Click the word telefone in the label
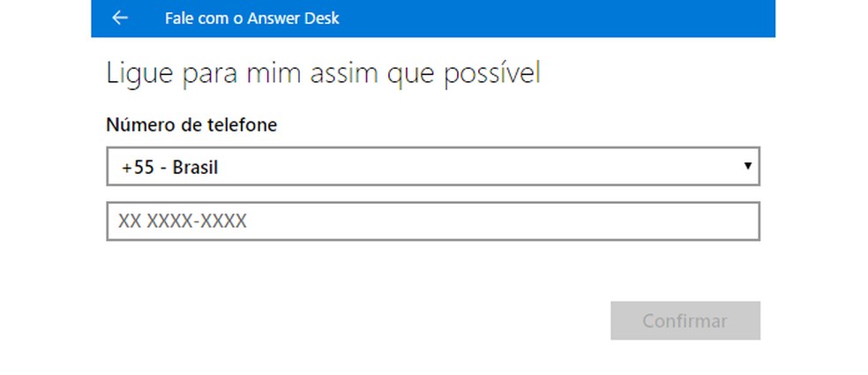Viewport: 868px width, 375px height. [x=243, y=125]
